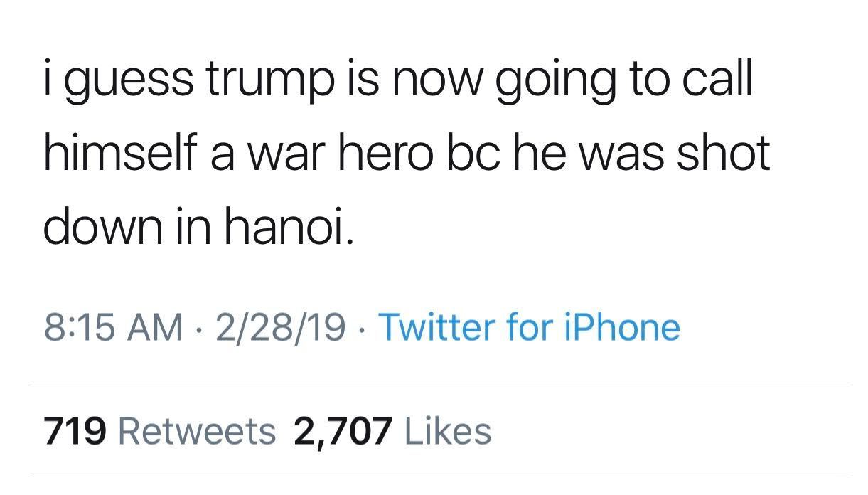Click the number 719 retweet count
Viewport: 868px width, 495px height.
tap(76, 431)
